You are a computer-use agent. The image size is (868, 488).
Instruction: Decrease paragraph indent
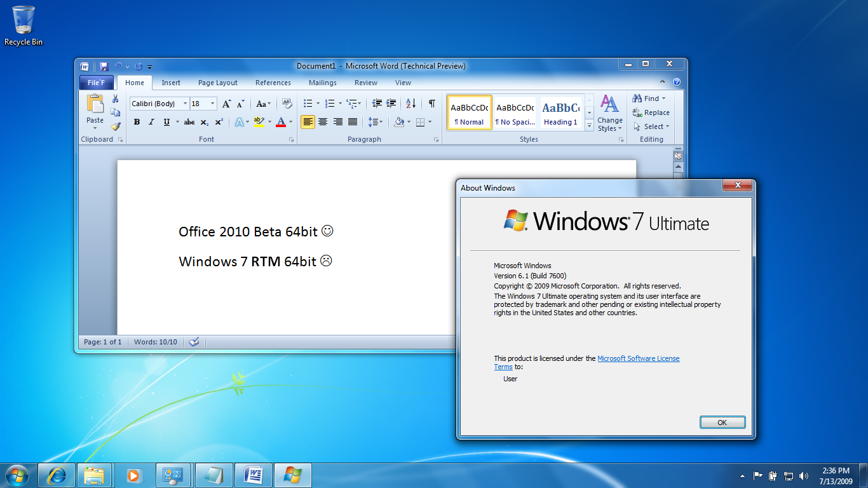tap(377, 104)
